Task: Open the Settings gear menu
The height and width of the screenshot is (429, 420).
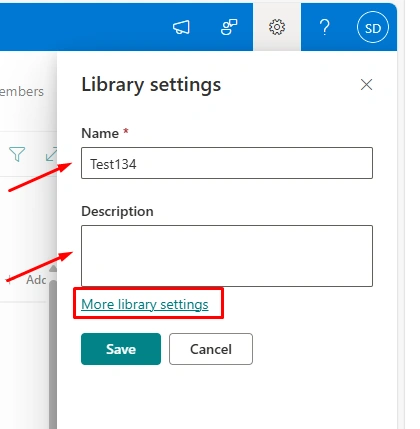Action: (277, 27)
